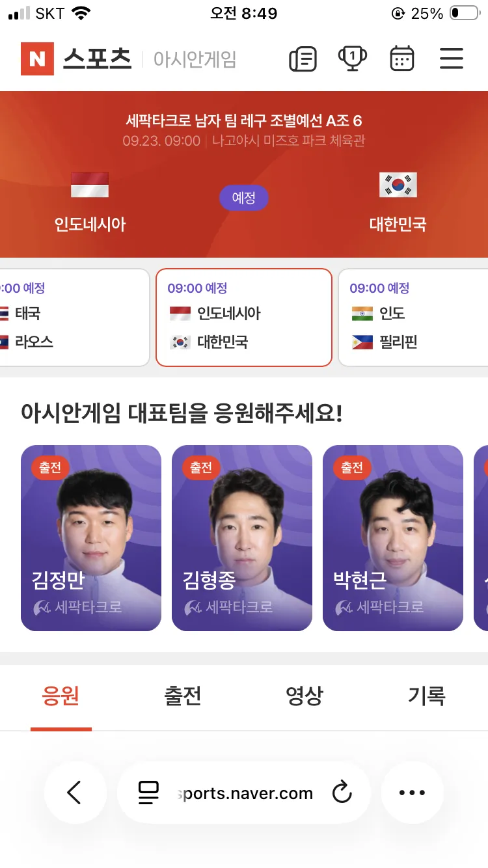
Task: Open the 박현근 athlete card
Action: pyautogui.click(x=393, y=538)
